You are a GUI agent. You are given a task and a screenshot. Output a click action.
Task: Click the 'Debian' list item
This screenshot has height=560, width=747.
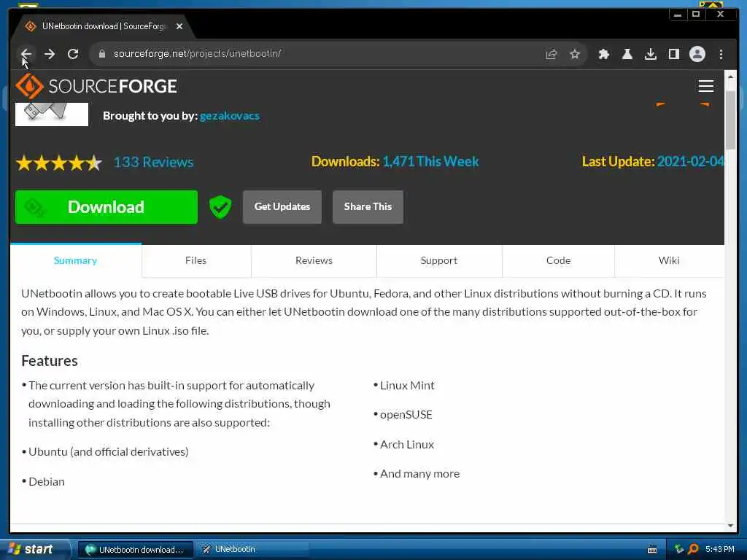tap(47, 481)
